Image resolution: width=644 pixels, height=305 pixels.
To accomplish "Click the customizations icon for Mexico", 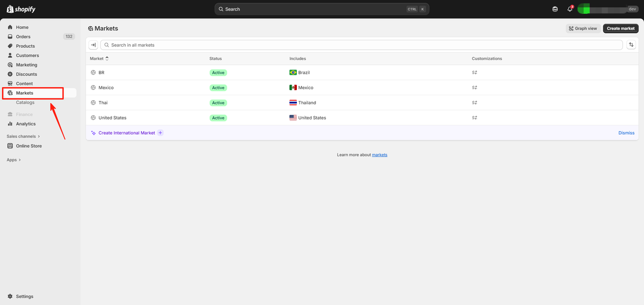I will 474,88.
